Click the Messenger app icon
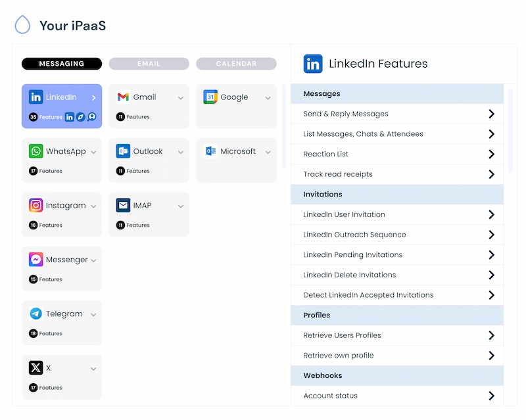526x420 pixels. 36,260
